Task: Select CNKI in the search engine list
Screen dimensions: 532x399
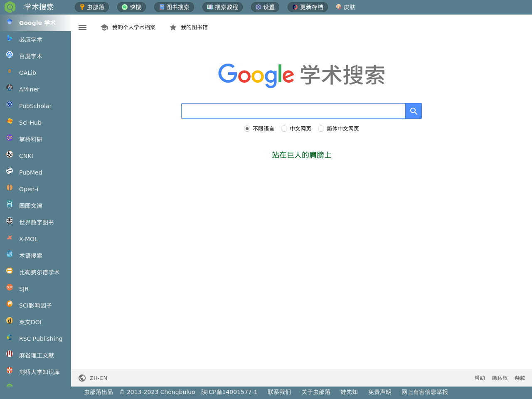Action: (x=26, y=155)
